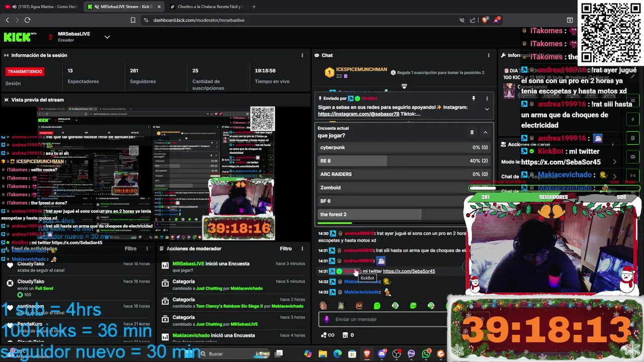Open the Instagram link in pinned message
The height and width of the screenshot is (362, 644).
coord(358,114)
